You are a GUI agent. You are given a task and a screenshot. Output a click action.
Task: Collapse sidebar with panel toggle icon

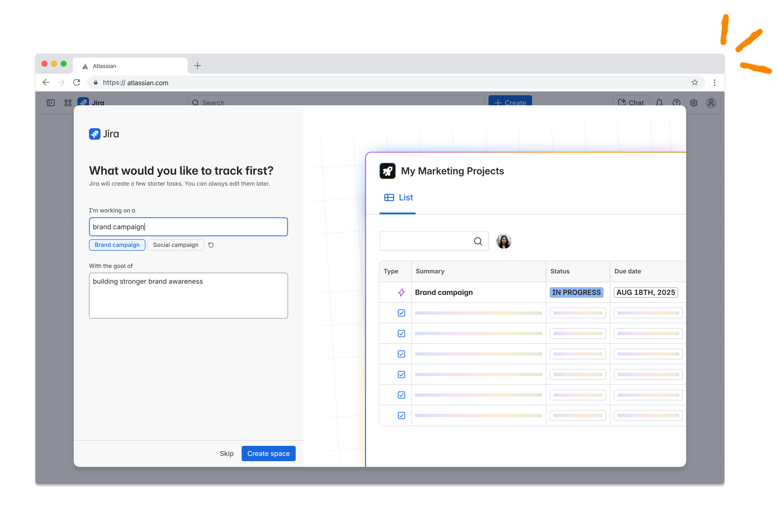(x=50, y=103)
